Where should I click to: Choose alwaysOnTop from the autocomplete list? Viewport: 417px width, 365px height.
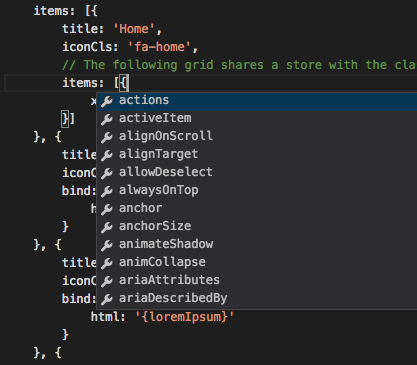pos(257,191)
